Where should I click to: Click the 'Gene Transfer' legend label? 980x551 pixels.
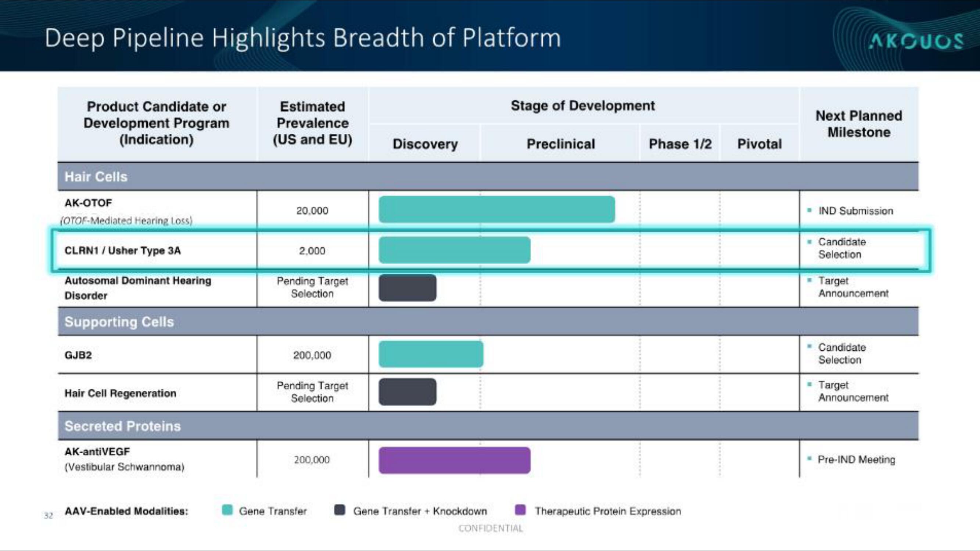[x=273, y=511]
